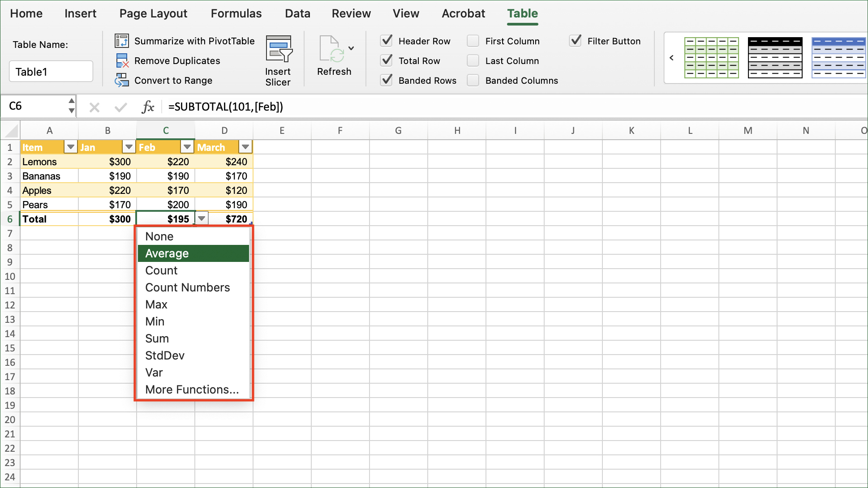Pick the Max option in the totals menu
The width and height of the screenshot is (868, 488).
(156, 304)
